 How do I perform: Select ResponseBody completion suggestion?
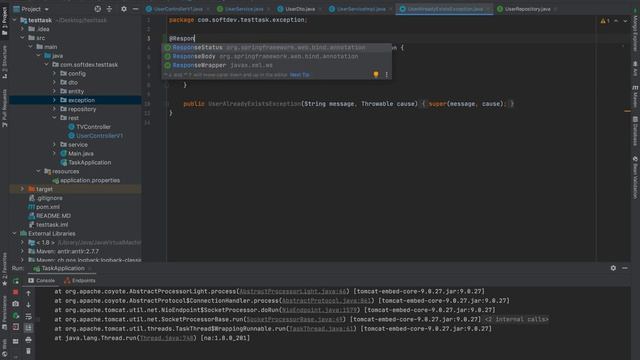click(x=277, y=56)
